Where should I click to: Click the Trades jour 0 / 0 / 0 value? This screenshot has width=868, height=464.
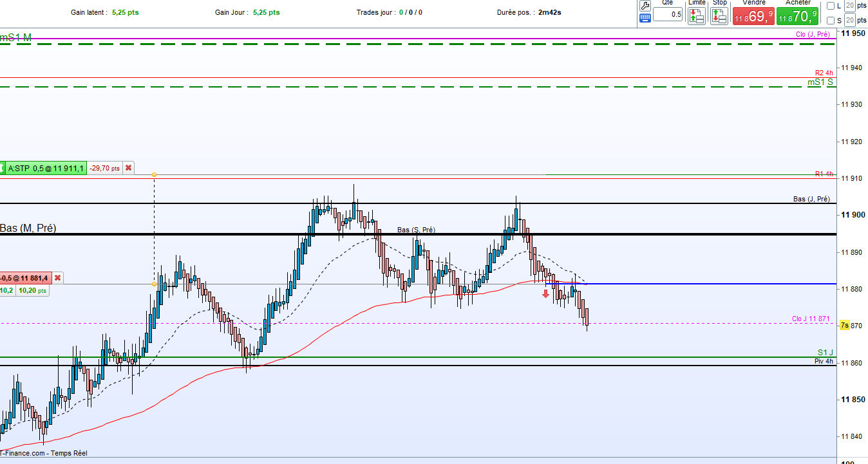click(x=411, y=12)
